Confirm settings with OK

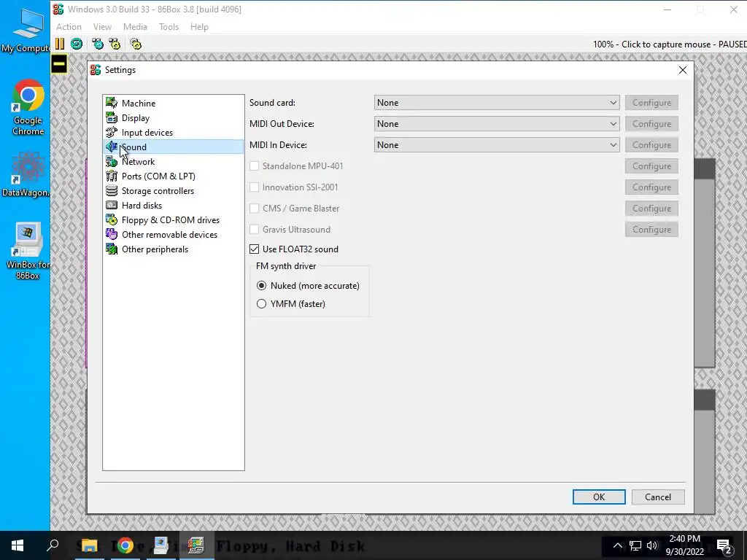[599, 497]
